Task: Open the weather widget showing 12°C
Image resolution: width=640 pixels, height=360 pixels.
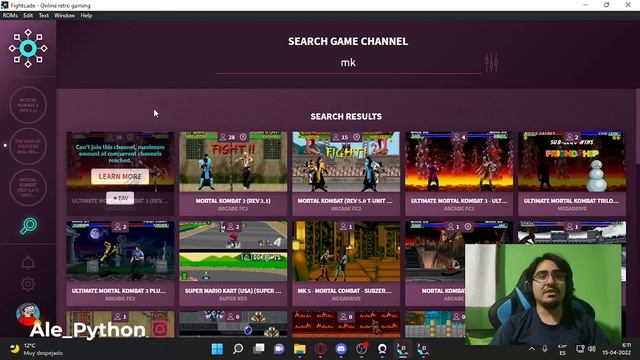Action: tap(36, 349)
